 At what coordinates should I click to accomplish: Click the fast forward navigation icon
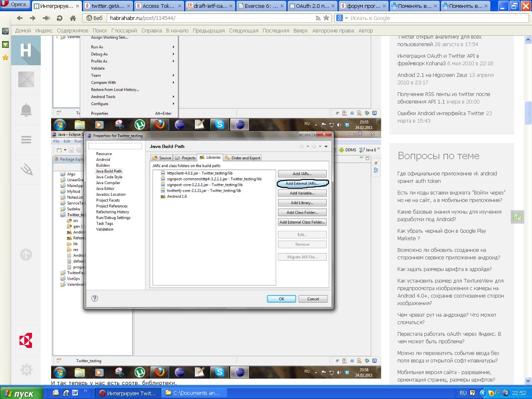[46, 18]
